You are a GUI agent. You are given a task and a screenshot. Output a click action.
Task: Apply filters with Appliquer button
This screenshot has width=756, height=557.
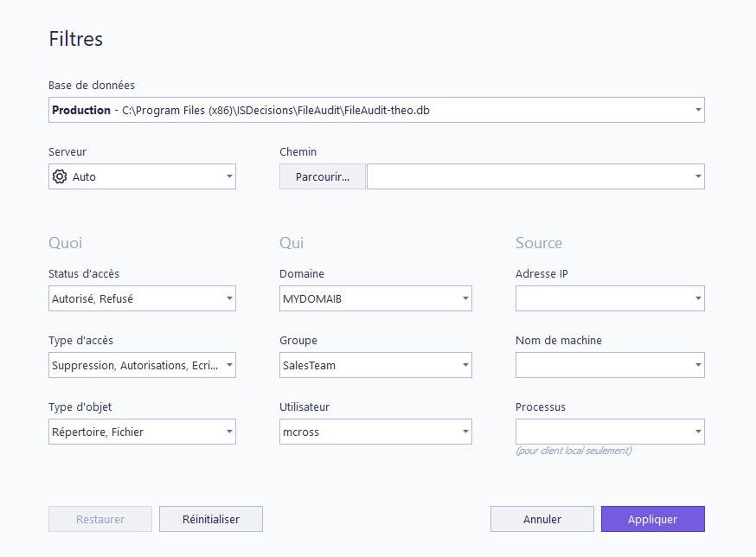coord(653,519)
